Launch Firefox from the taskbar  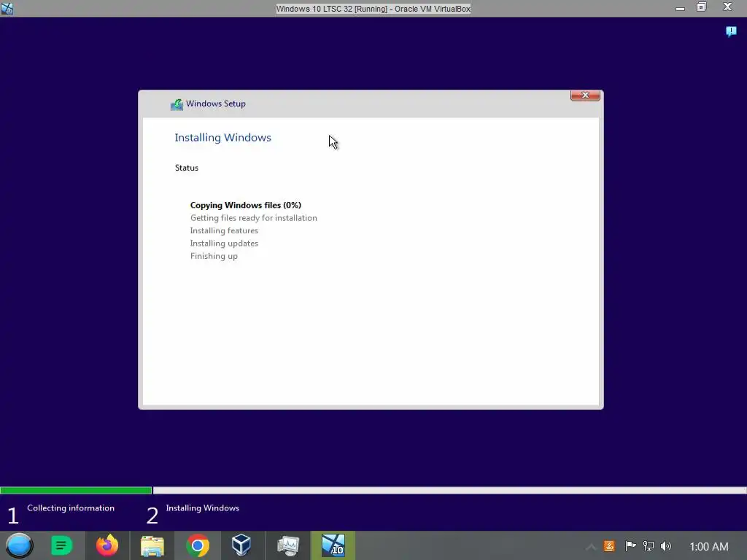point(107,545)
